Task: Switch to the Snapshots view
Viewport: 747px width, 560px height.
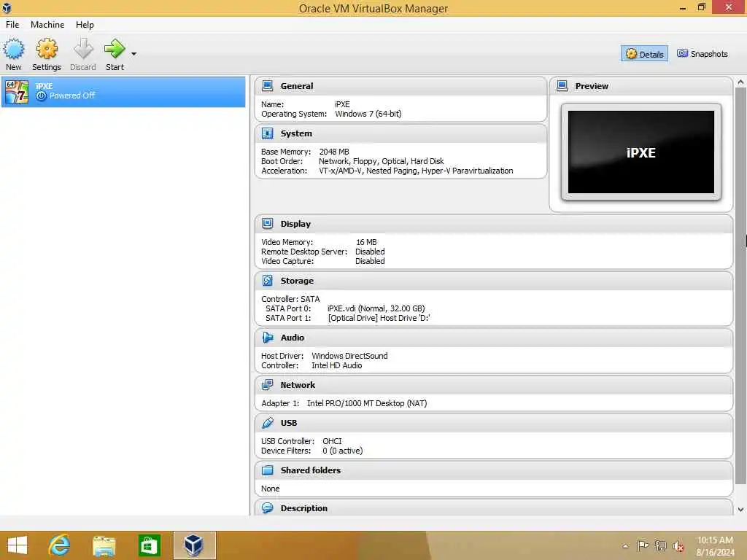Action: [x=703, y=54]
